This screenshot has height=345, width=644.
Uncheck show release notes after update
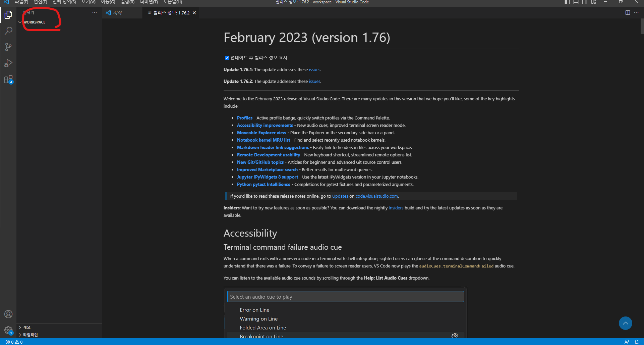227,58
